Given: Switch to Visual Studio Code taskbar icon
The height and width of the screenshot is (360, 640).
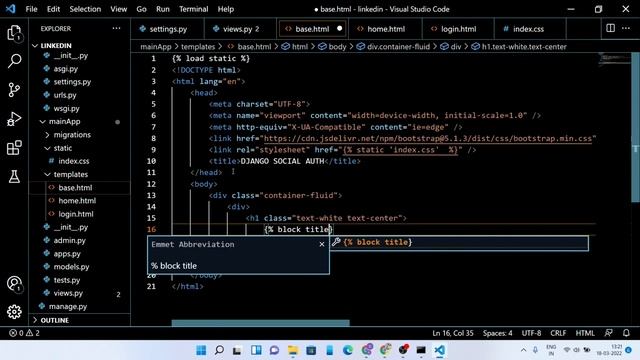Looking at the screenshot, I should 440,350.
